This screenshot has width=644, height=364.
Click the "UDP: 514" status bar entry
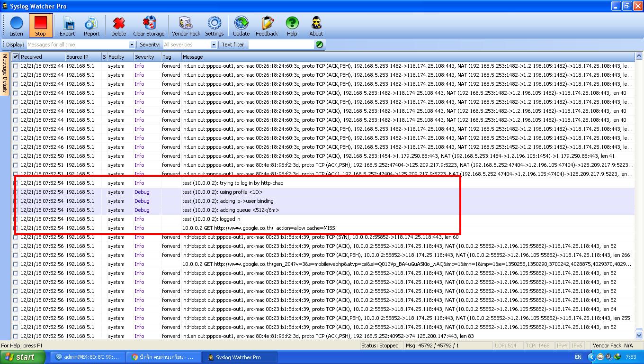point(506,346)
